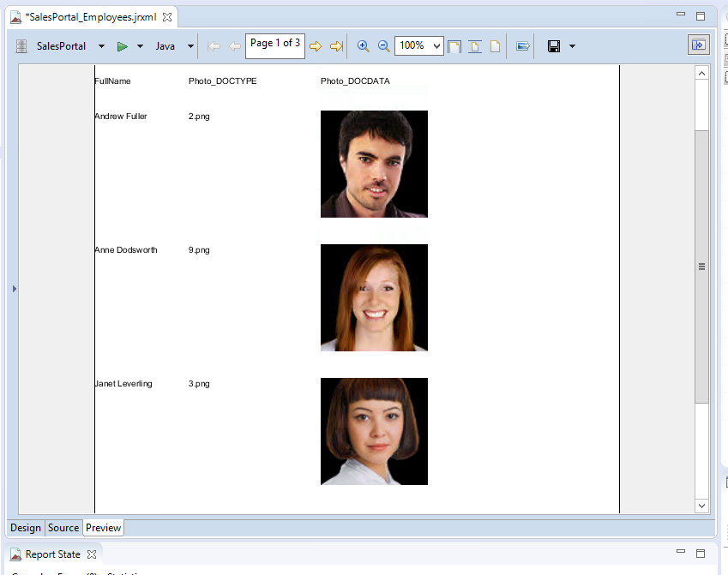
Task: Expand the collapsed left side panel arrow
Action: (15, 289)
